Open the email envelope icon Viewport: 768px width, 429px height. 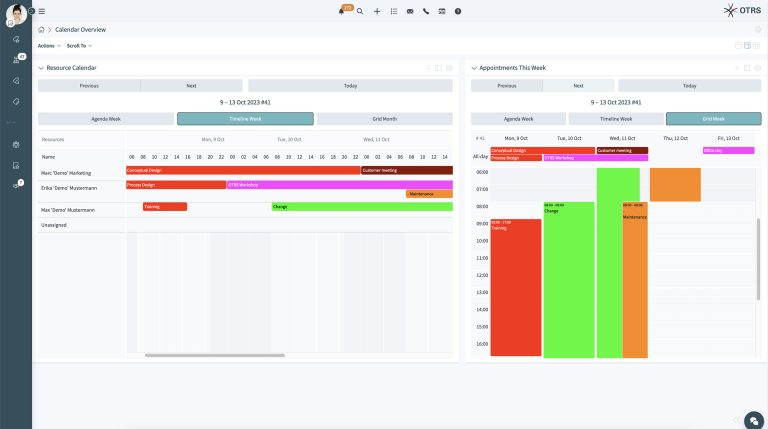[x=410, y=11]
